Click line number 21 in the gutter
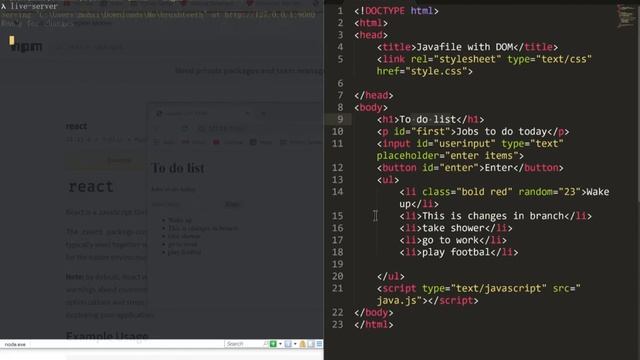 [x=337, y=288]
